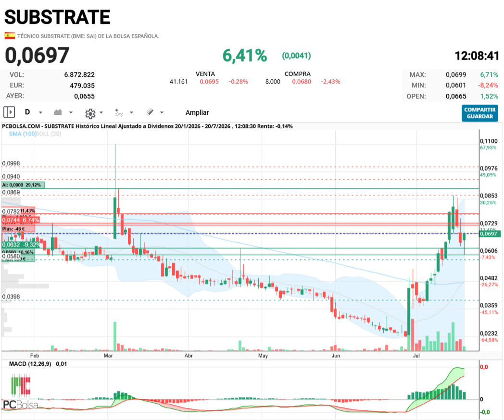Click the 0,0853 price axis label
Viewport: 504px width, 420px height.
point(489,196)
